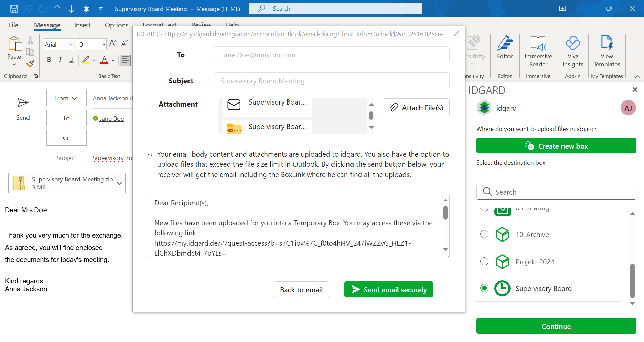This screenshot has width=644, height=342.
Task: Decrease font size with smaller A
Action: point(124,44)
